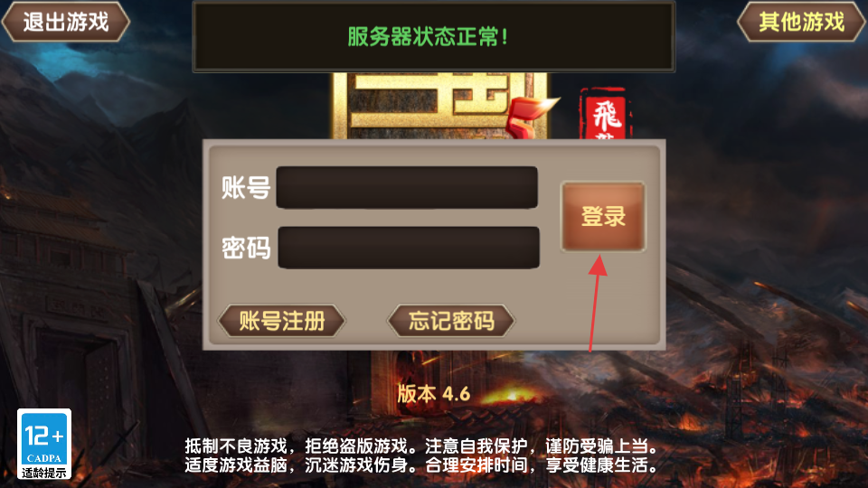Click the 忘记密码 forgot password button

point(451,320)
